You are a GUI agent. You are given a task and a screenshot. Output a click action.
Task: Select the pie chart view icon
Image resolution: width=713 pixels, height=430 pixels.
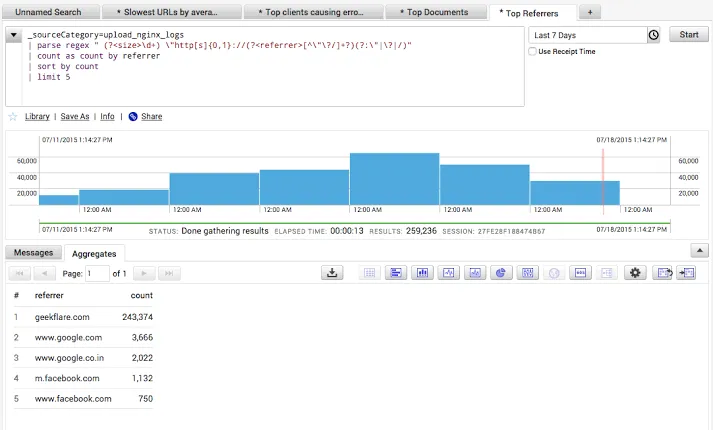pyautogui.click(x=503, y=273)
